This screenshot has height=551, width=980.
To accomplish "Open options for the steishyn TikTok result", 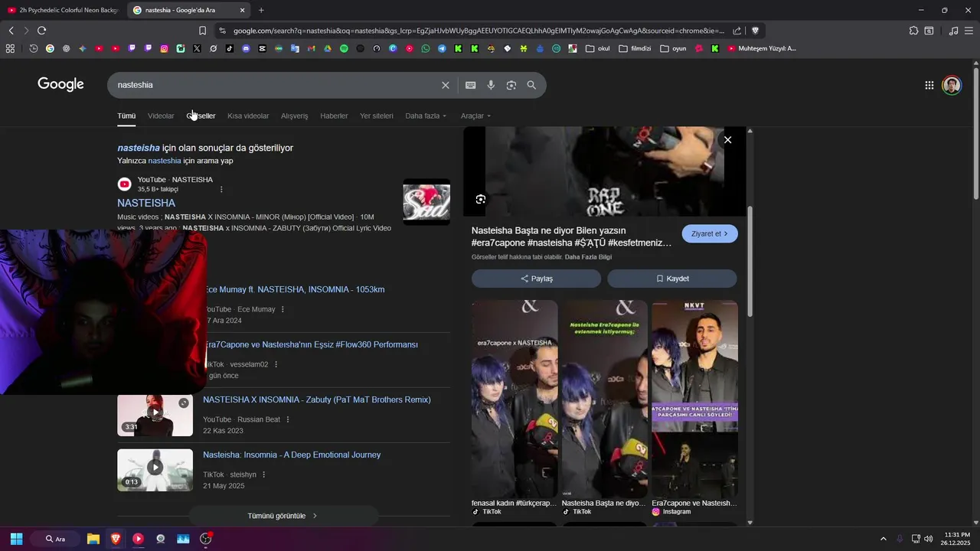I will coord(263,474).
